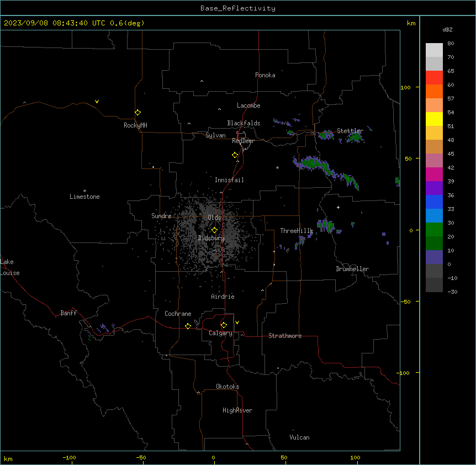476x465 pixels.
Task: Click the Stettler label
Action: (350, 131)
